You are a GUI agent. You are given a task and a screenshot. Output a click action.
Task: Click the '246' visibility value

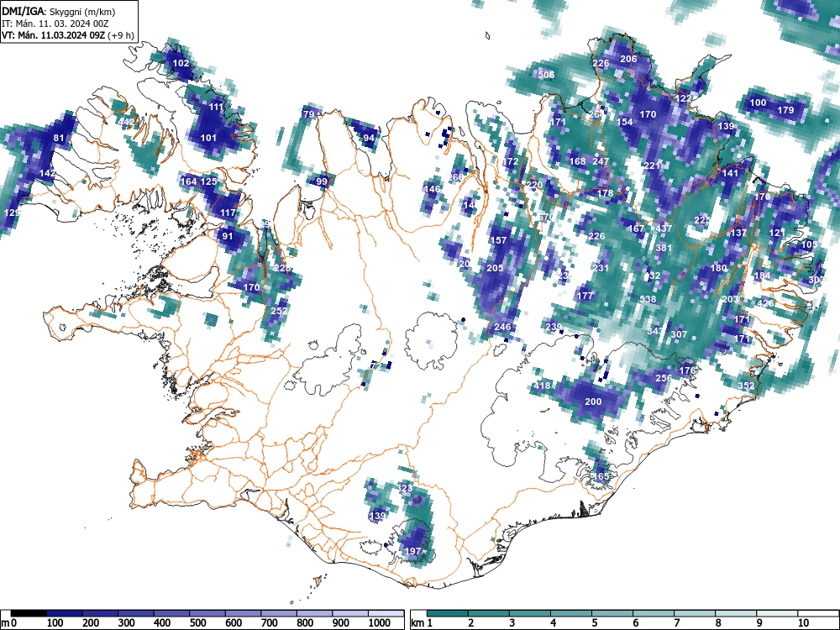pos(502,327)
